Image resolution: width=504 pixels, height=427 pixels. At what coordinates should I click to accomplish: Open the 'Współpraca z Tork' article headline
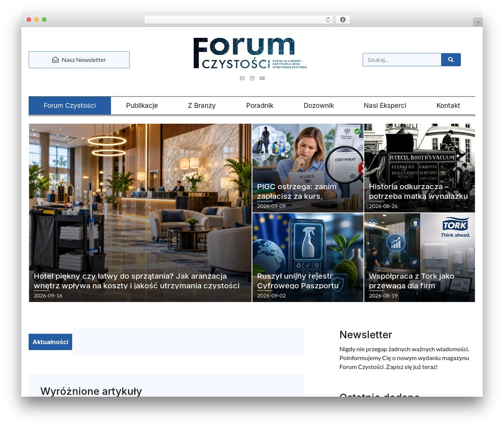[x=411, y=281]
